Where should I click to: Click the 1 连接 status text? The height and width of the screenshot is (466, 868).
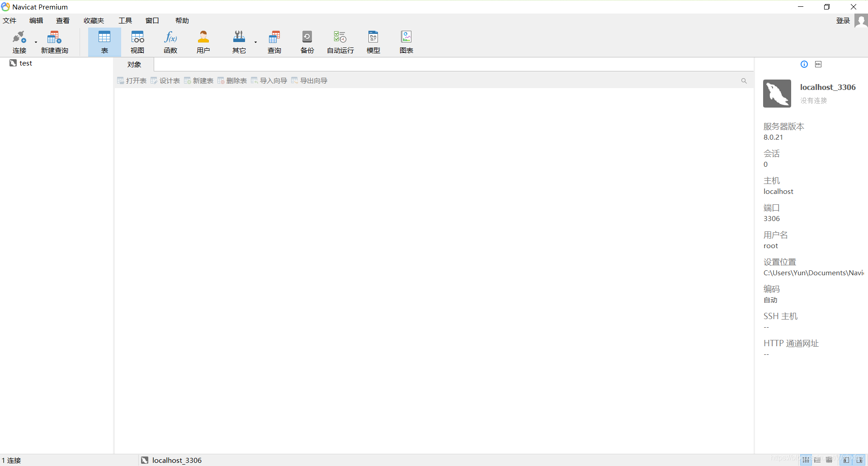[11, 460]
